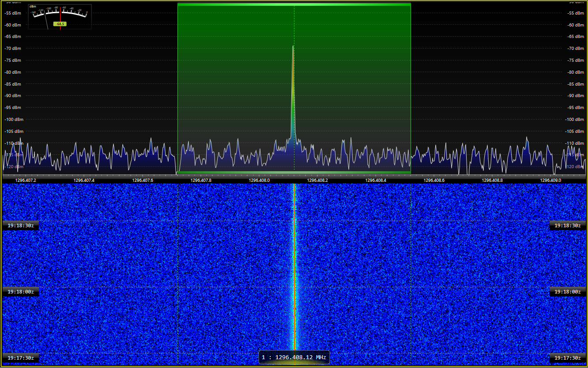
Task: Click the -70 dBm label on left scale
Action: point(12,49)
